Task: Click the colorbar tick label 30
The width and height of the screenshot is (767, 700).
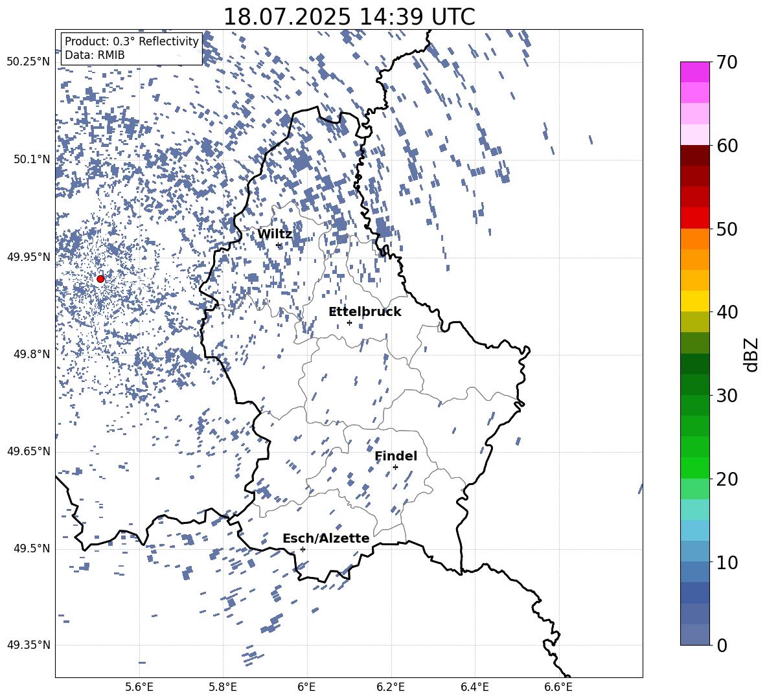Action: point(727,396)
